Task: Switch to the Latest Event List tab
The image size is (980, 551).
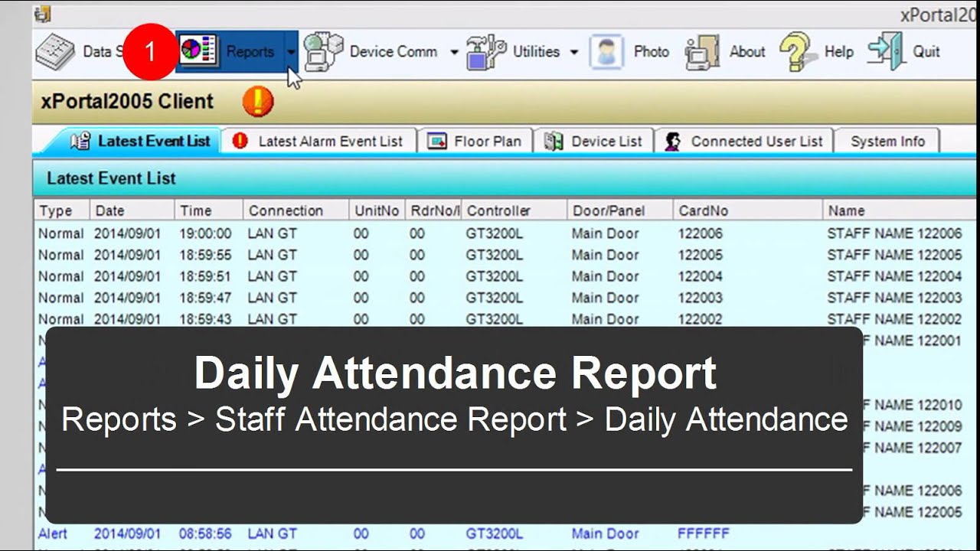Action: (x=139, y=141)
